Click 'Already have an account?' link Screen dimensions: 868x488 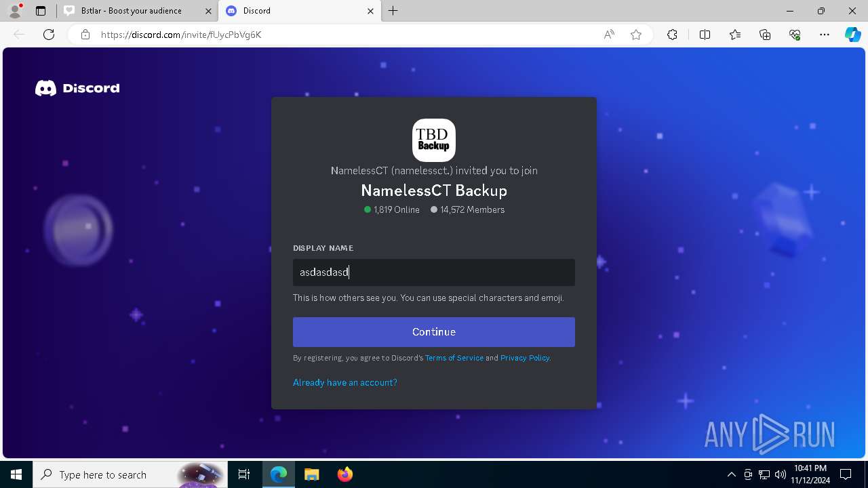(345, 382)
